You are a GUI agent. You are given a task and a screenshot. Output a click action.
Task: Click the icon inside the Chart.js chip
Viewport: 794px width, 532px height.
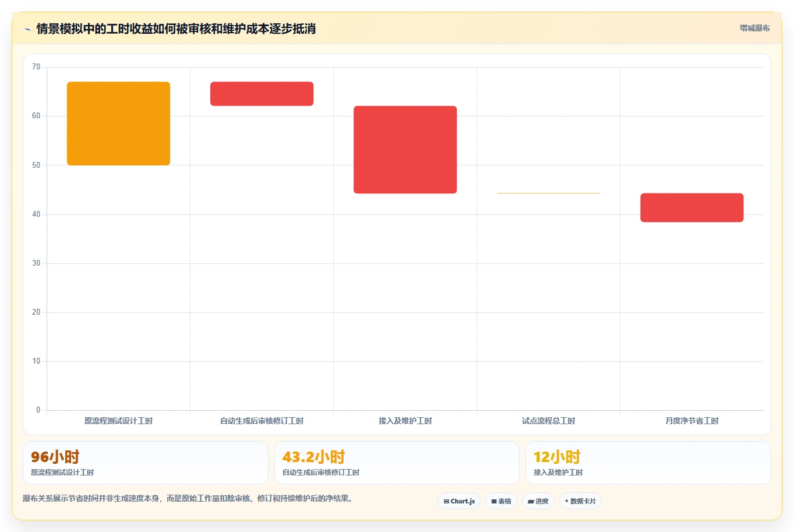coord(446,501)
